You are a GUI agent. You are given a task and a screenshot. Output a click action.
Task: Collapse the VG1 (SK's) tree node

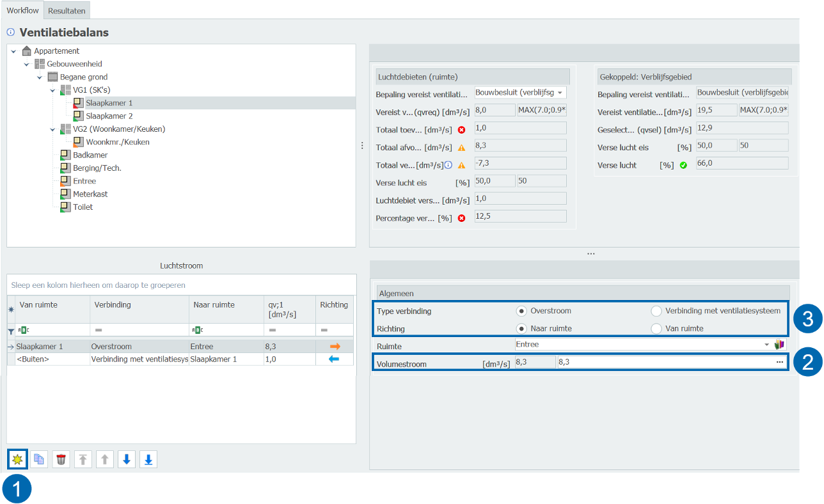[x=52, y=90]
